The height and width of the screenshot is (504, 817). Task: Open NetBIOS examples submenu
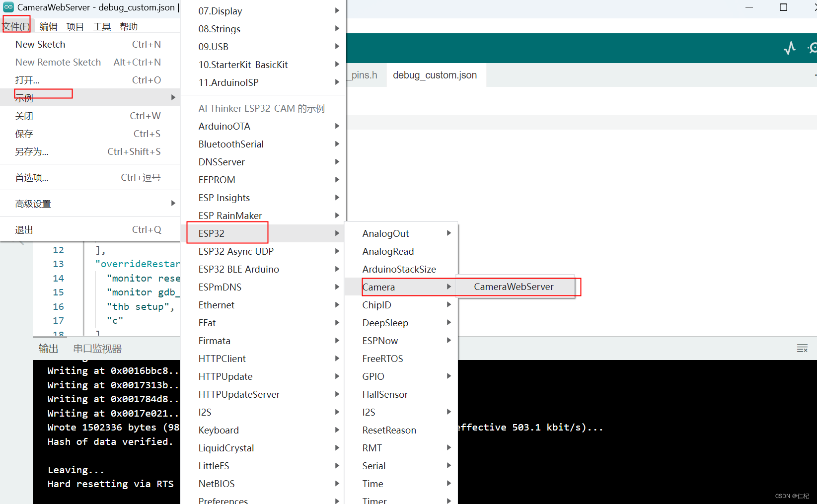point(263,484)
